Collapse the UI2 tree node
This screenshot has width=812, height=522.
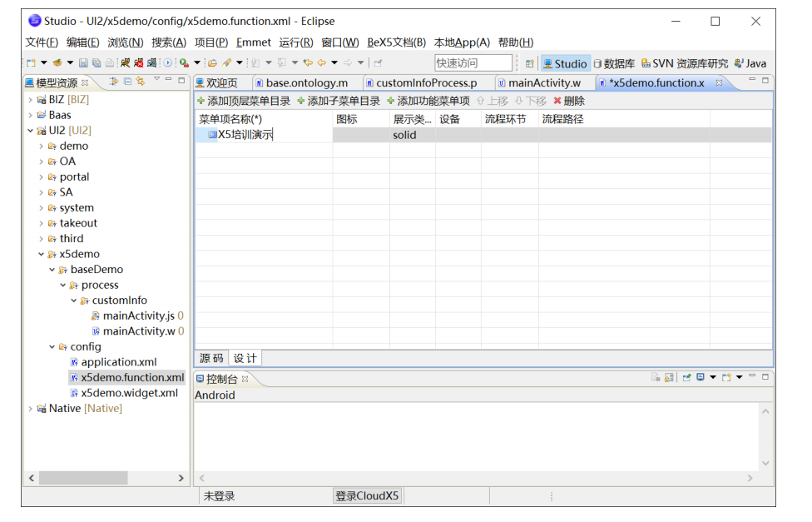point(29,130)
